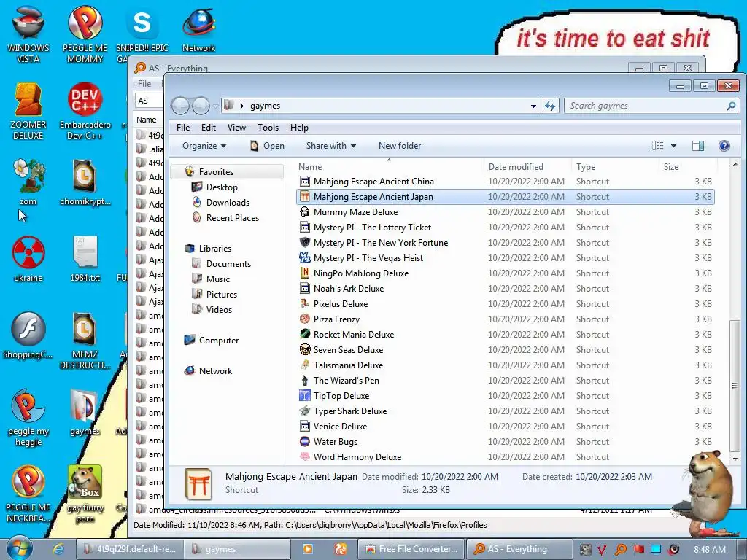
Task: Click the Pizza Frenzy shortcut icon
Action: (x=305, y=319)
